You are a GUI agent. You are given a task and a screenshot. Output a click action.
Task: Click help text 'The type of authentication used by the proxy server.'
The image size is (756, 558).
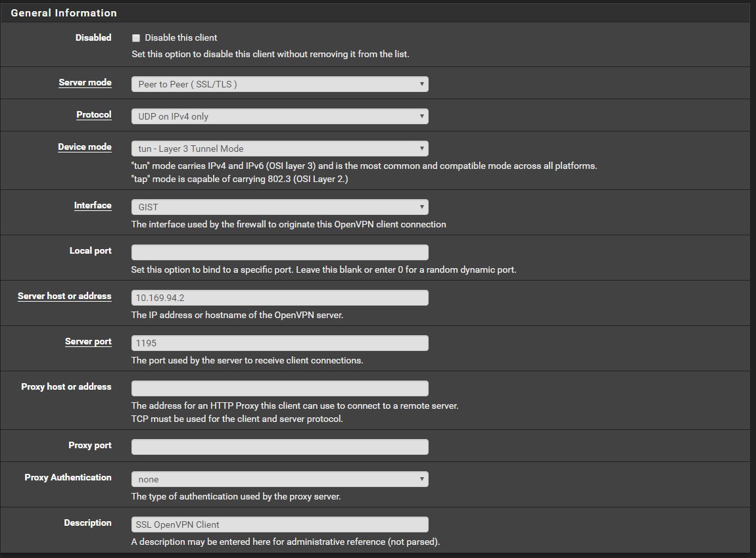236,496
